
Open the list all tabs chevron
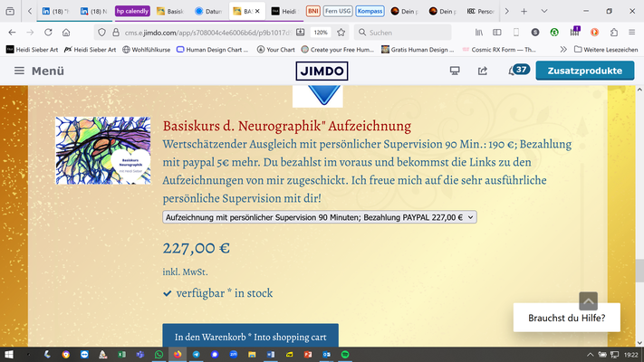click(544, 11)
